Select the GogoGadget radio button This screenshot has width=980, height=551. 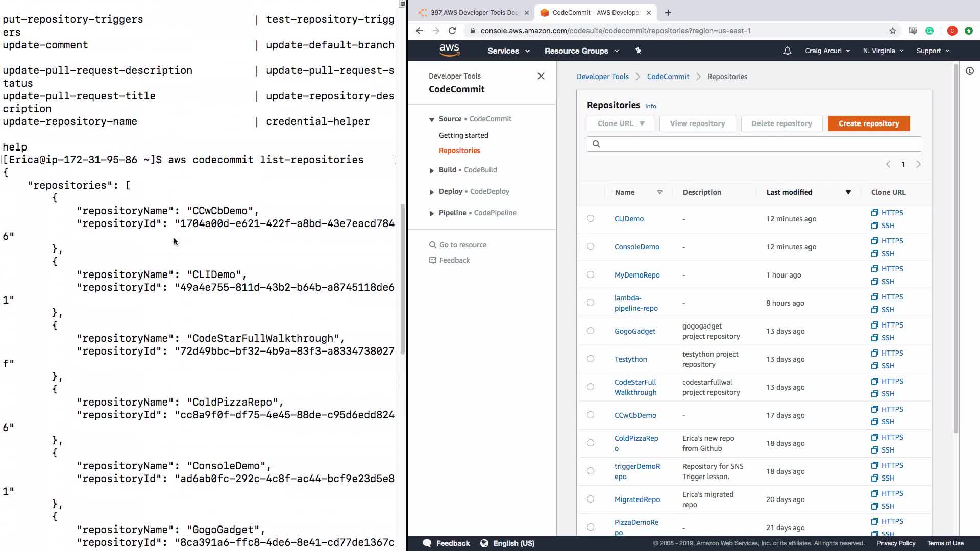[x=591, y=331]
